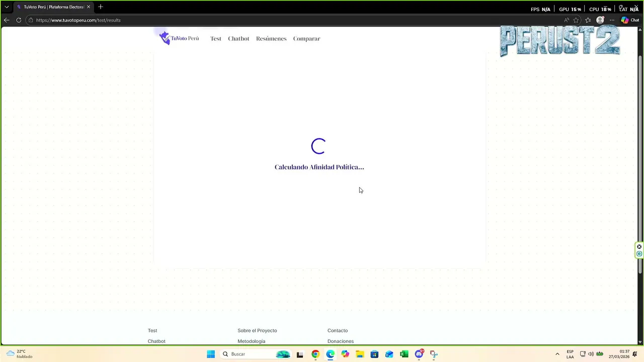
Task: Open the Test navigation menu item
Action: click(216, 39)
